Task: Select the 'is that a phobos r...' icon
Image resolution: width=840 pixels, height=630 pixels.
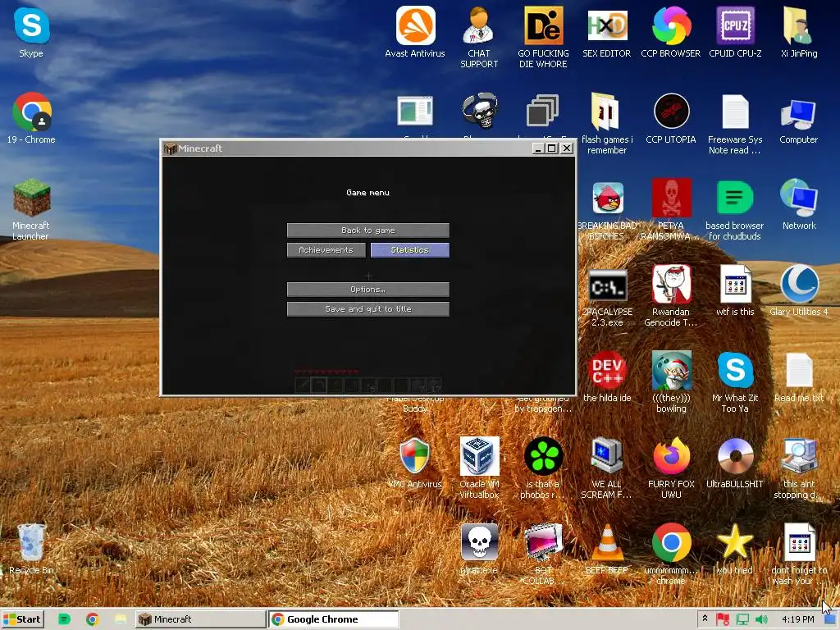Action: 543,468
